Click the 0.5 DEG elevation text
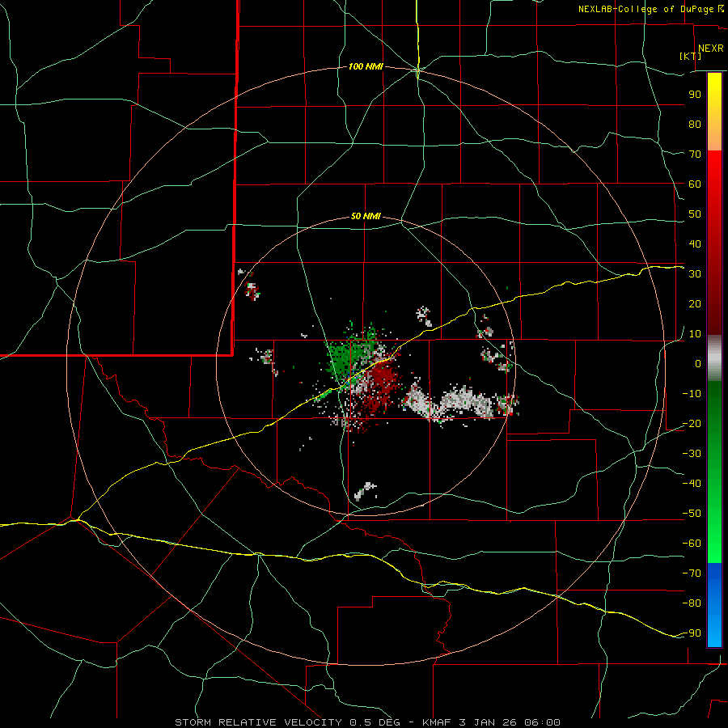The image size is (728, 728). [375, 722]
